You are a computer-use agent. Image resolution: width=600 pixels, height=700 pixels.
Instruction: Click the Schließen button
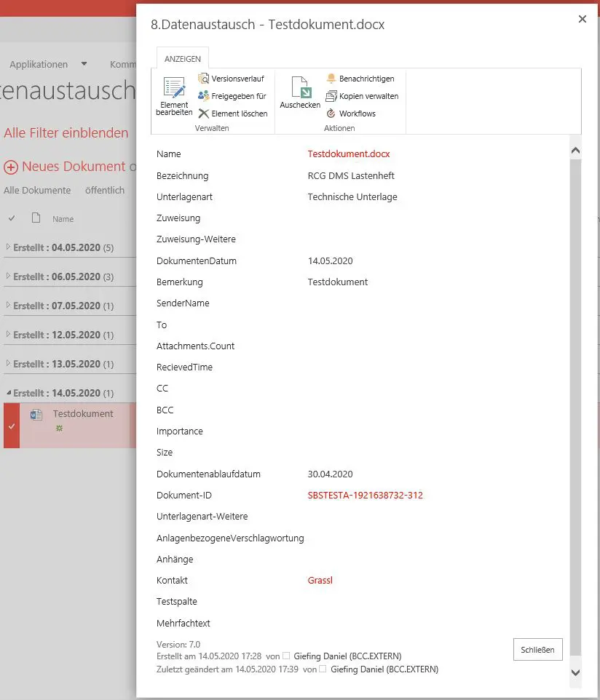coord(537,649)
